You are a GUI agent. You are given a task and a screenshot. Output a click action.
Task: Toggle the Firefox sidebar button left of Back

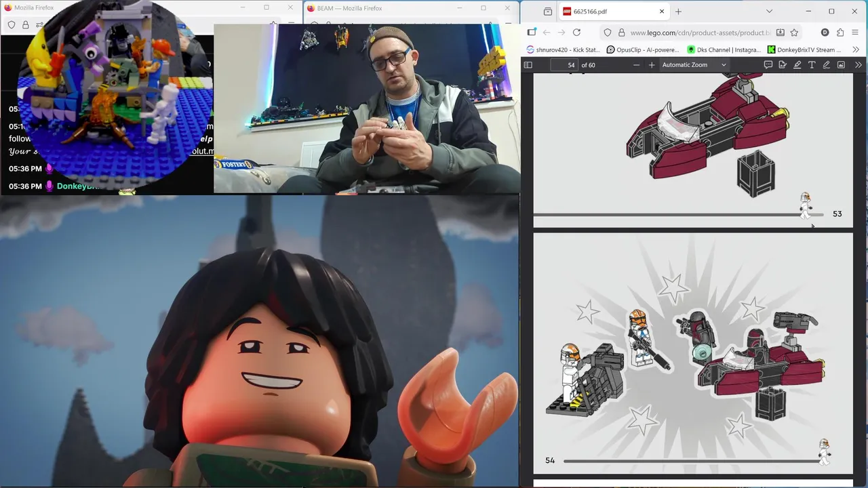(x=532, y=33)
